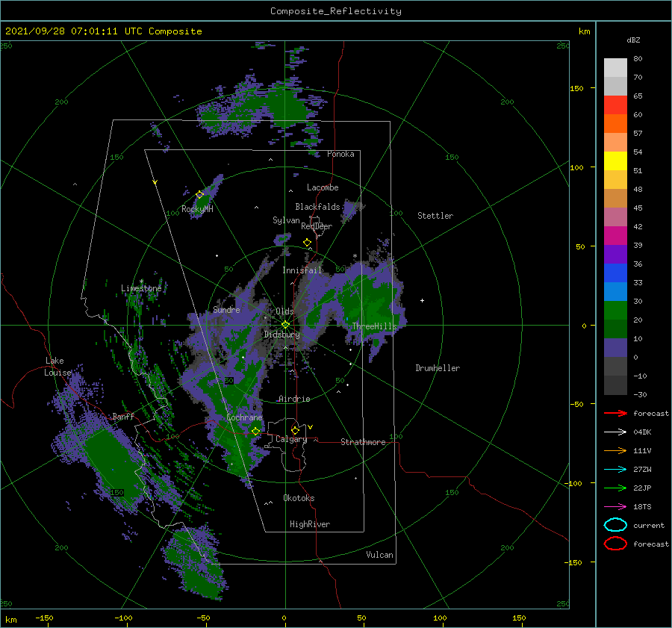Click the Airdrie city label
Screen dimensions: 672x628
coord(294,399)
